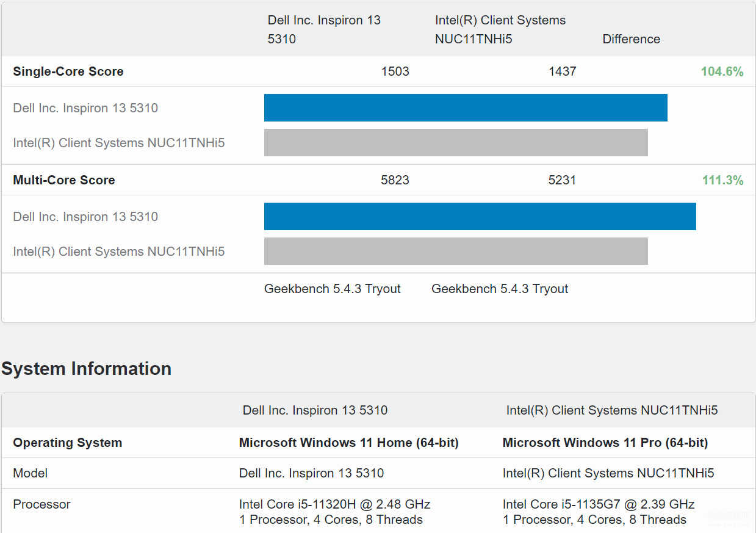Screen dimensions: 756x533
Task: Select the blue Dell single-core score bar
Action: (465, 107)
